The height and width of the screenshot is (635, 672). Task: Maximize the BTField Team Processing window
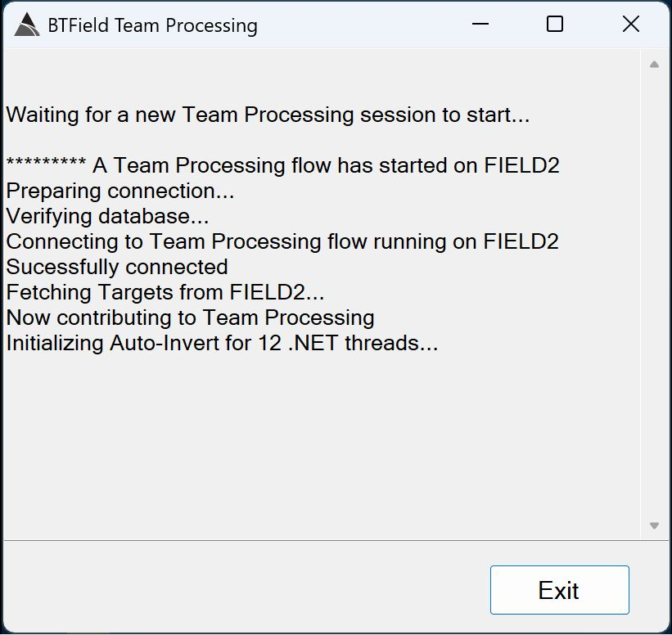(x=555, y=25)
